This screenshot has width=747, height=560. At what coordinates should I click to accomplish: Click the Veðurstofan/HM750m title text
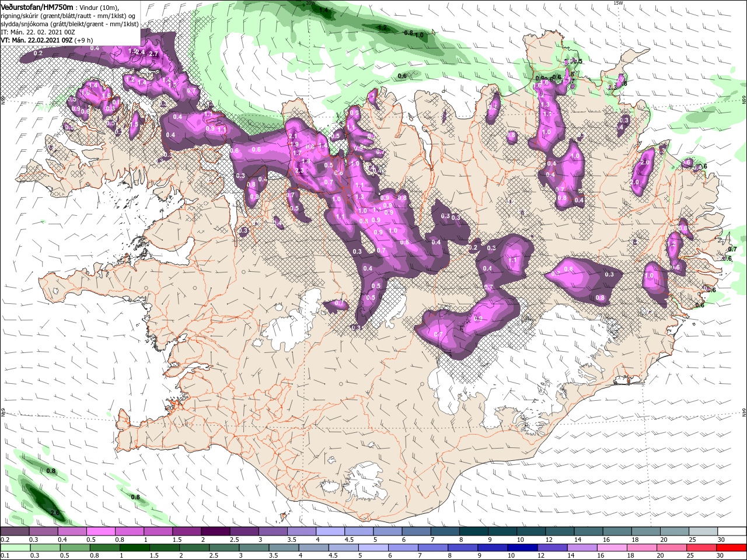pos(37,6)
